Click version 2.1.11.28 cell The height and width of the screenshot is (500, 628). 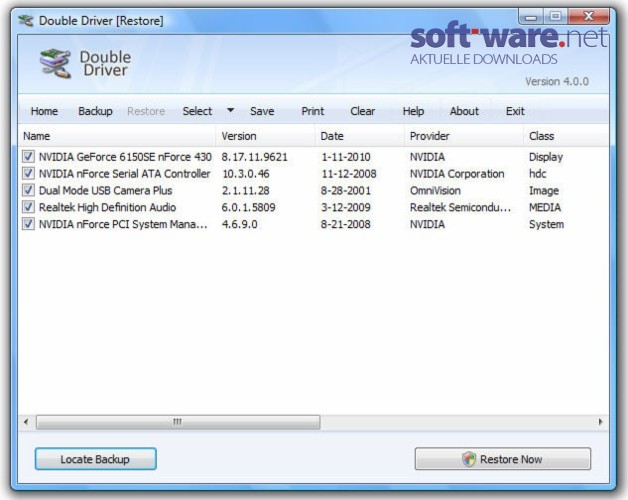(x=246, y=190)
